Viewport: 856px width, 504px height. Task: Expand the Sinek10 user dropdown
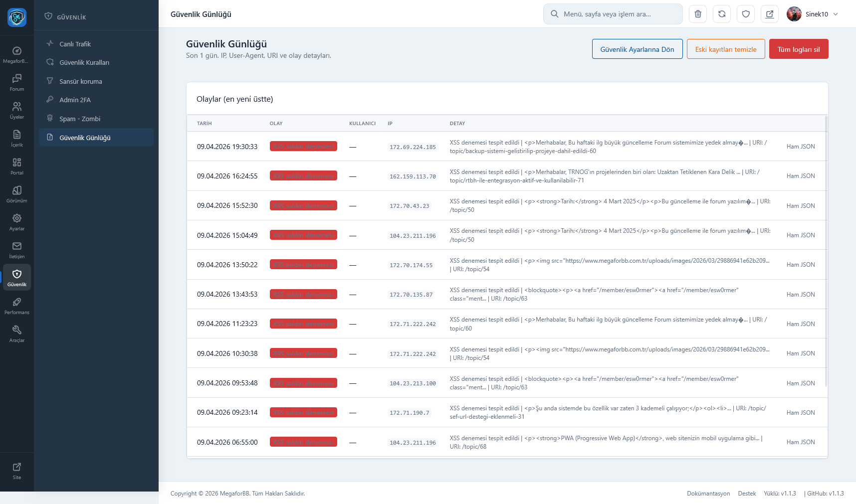813,14
